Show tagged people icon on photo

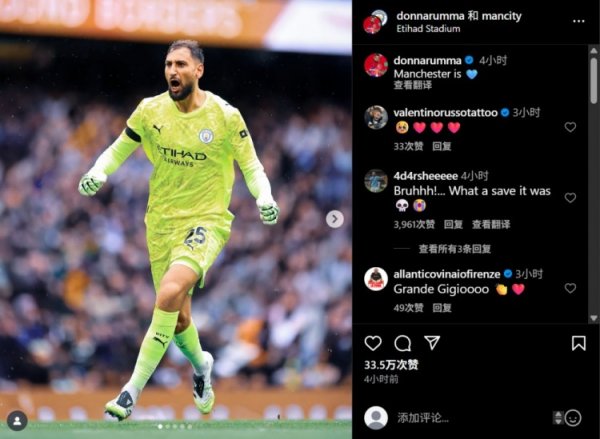click(17, 421)
